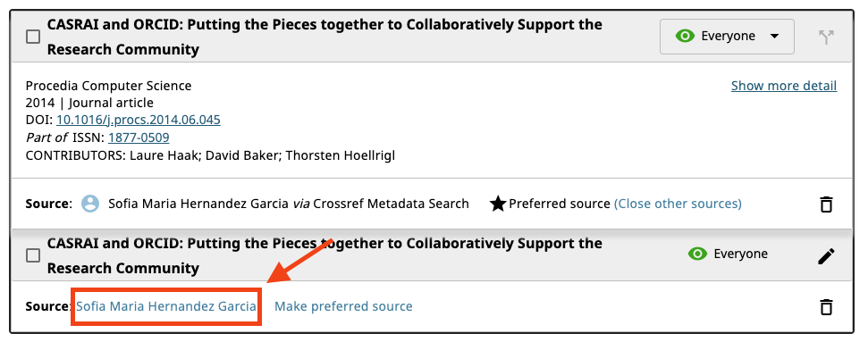Screen dimensions: 868x342
Task: Click Make preferred source link
Action: [343, 306]
